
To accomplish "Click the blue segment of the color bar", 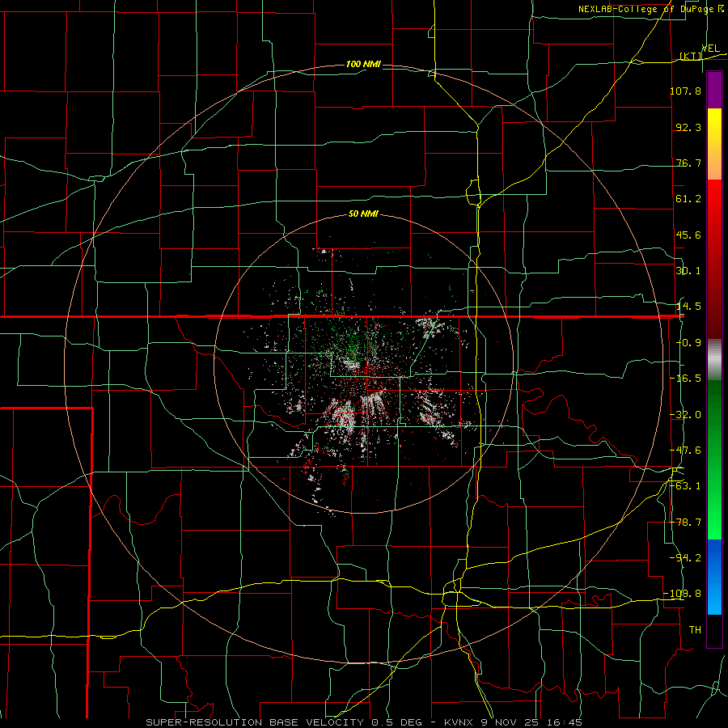I will tap(714, 577).
